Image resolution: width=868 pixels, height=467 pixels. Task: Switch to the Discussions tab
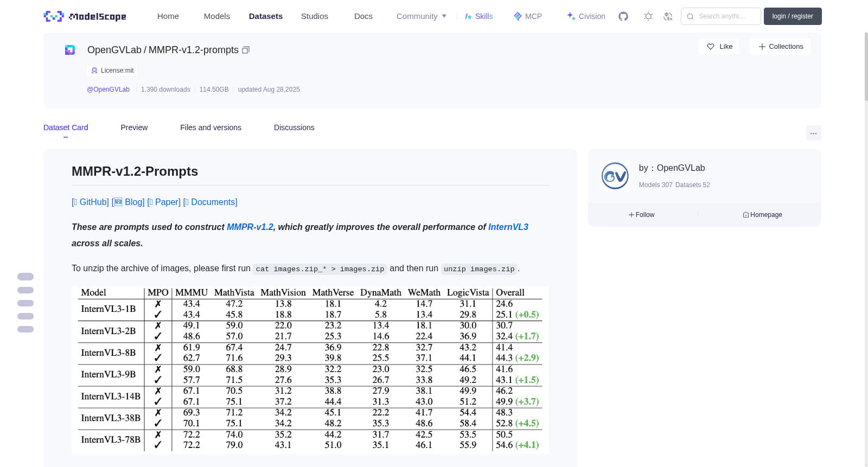point(294,127)
